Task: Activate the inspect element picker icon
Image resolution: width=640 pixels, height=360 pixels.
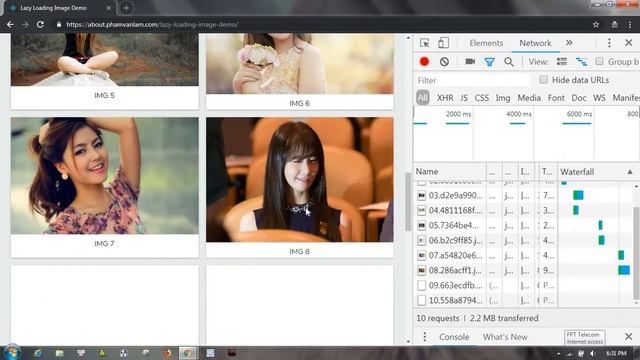Action: [424, 43]
